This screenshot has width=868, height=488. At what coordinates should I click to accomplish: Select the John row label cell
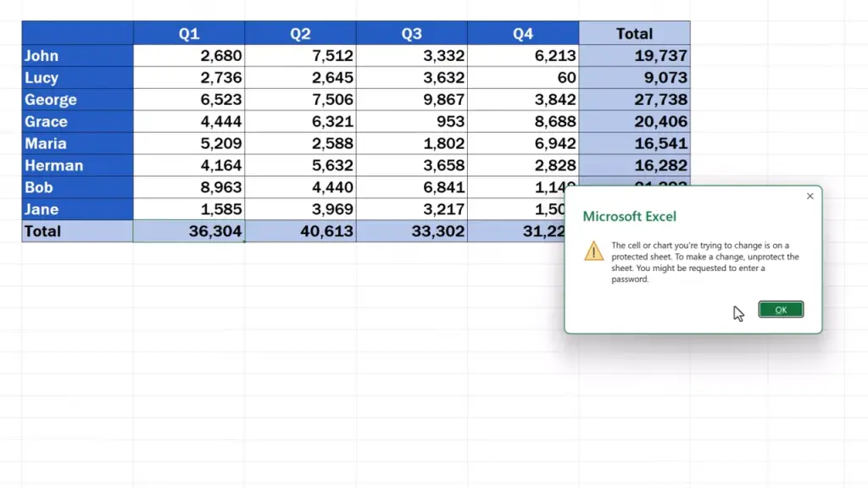click(77, 56)
